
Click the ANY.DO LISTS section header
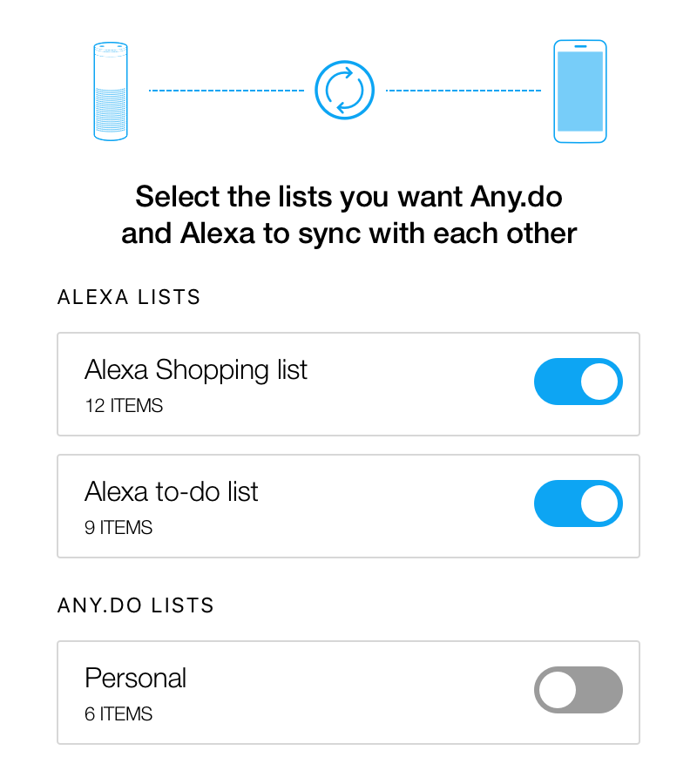(136, 605)
